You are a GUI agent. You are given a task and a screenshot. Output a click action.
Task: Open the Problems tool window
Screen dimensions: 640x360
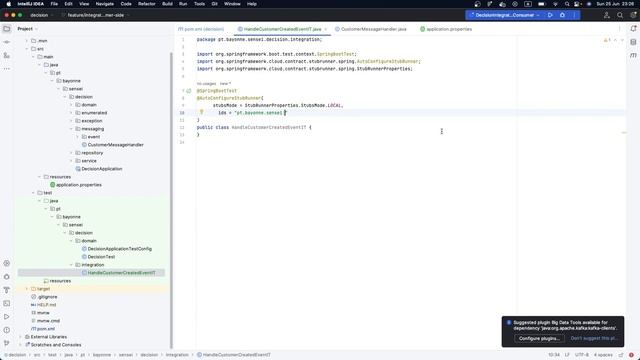click(7, 330)
